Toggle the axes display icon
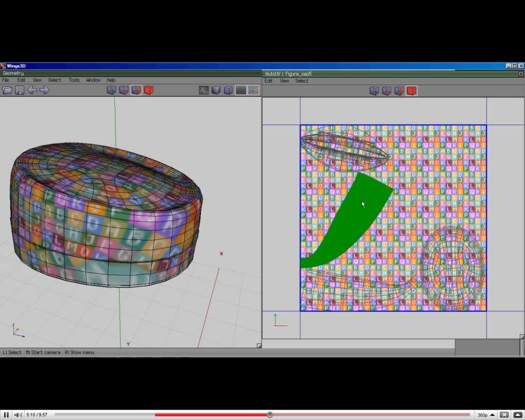525x420 pixels. [254, 90]
